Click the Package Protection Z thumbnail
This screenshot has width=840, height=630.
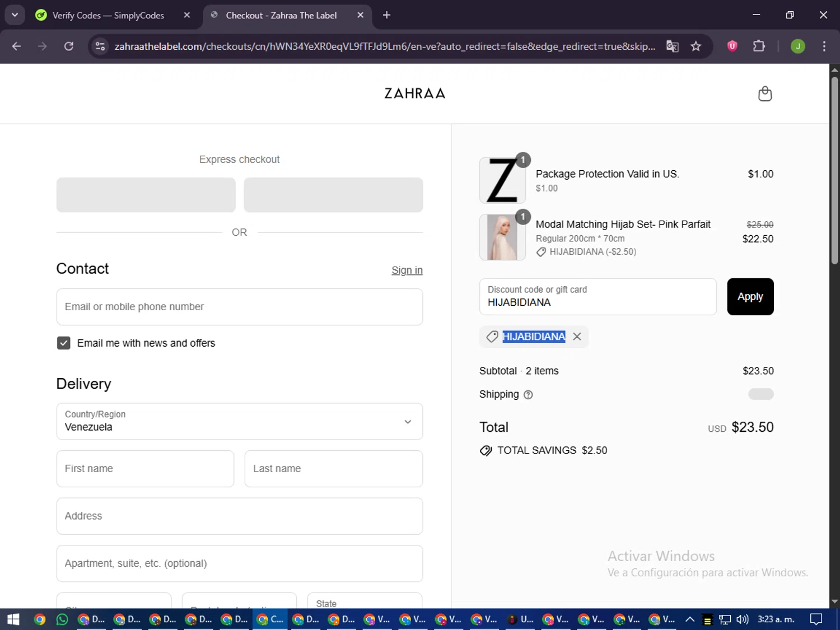[x=502, y=180]
